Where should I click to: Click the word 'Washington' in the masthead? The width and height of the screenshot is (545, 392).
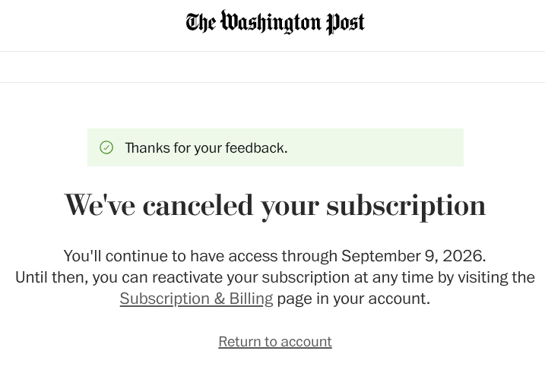pos(271,23)
